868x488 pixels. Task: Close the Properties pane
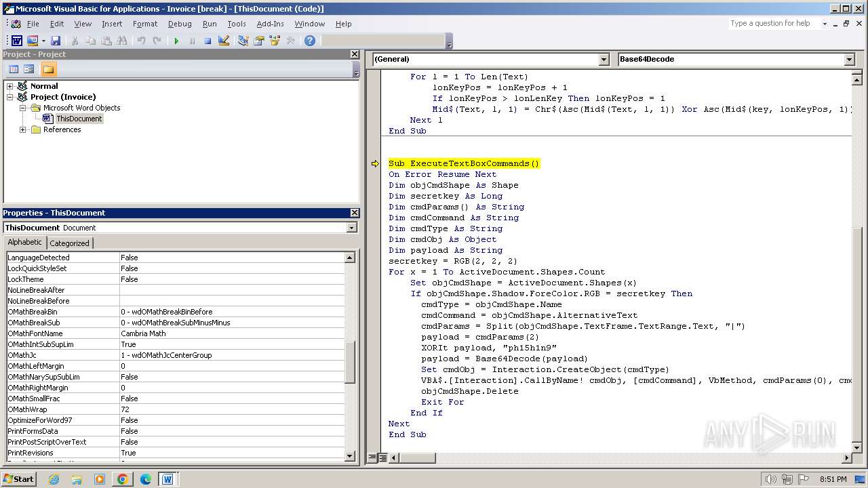click(354, 213)
